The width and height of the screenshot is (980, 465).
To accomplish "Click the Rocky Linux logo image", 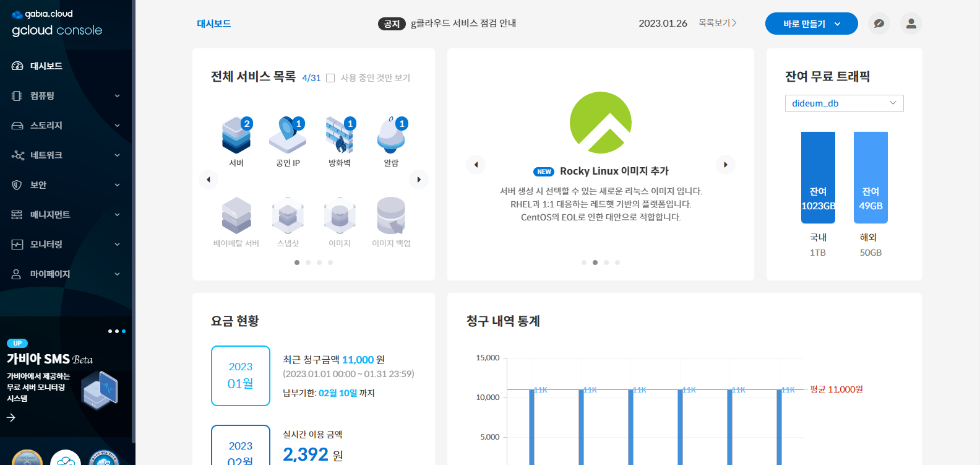I will click(601, 123).
